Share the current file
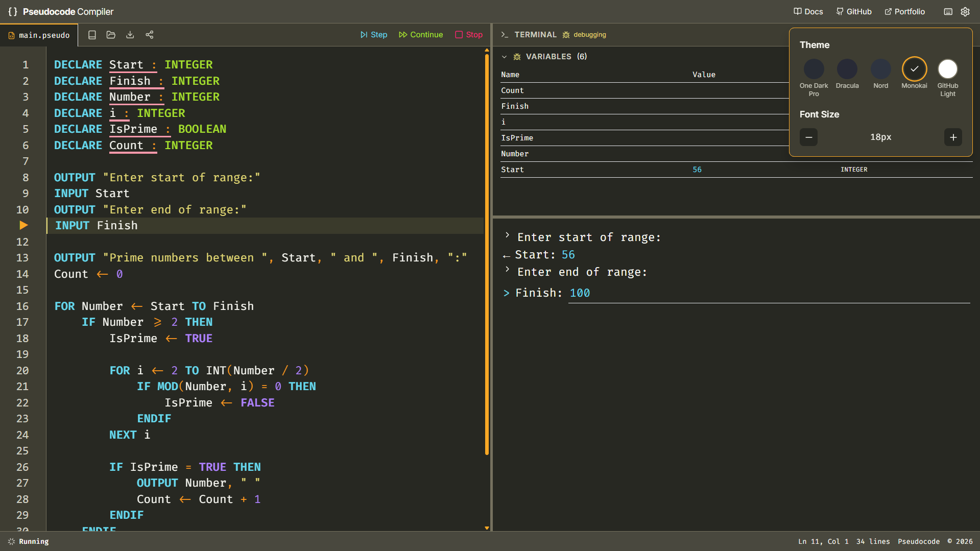This screenshot has width=980, height=551. (149, 35)
